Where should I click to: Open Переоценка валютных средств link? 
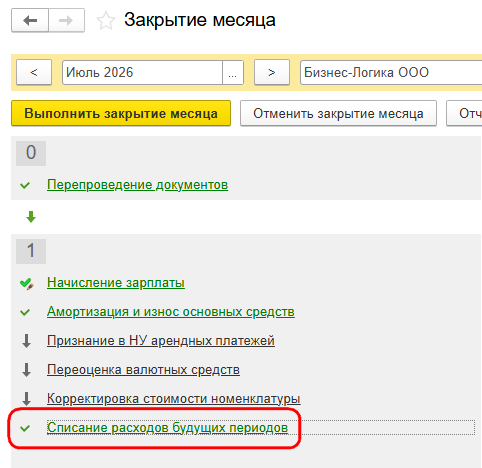(143, 370)
